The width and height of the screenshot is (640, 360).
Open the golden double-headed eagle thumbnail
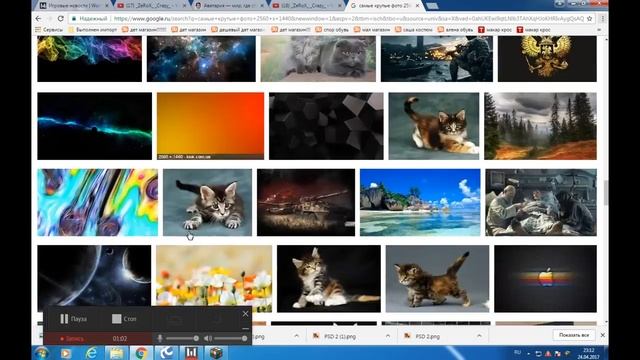pyautogui.click(x=547, y=58)
